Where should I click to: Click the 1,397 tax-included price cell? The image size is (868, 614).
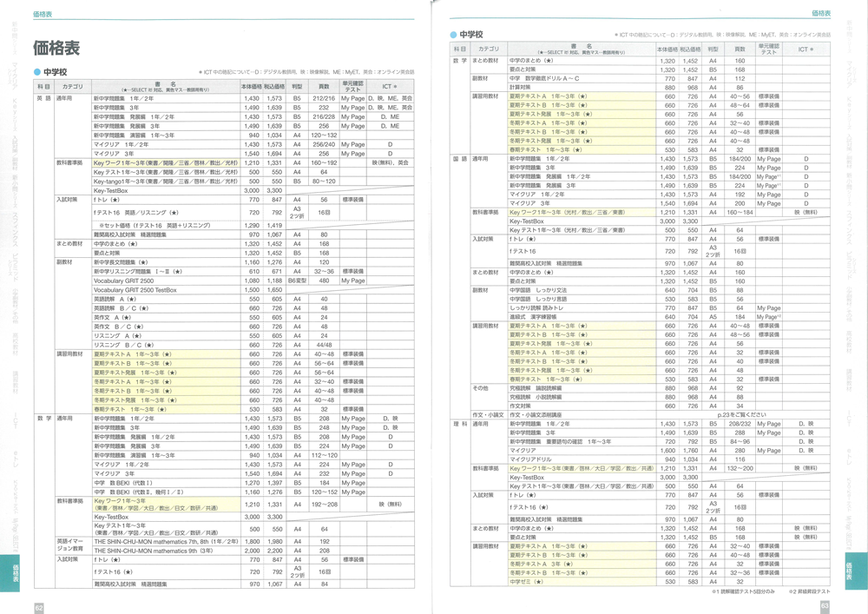274,483
